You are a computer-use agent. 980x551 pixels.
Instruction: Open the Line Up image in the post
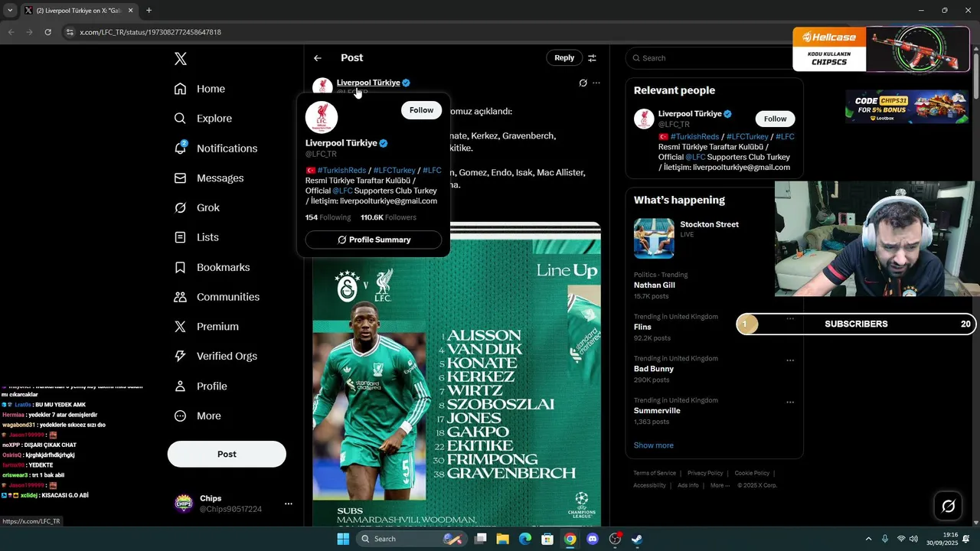(x=456, y=375)
